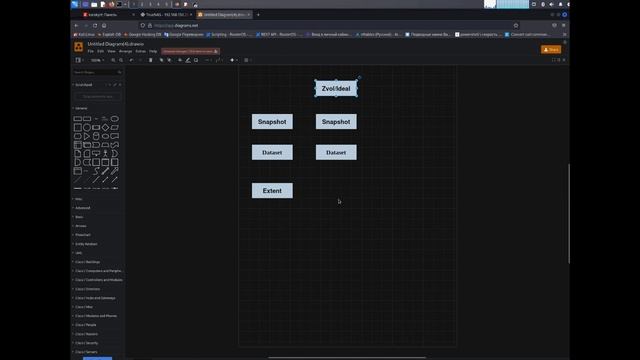Open the Help menu

[x=153, y=51]
